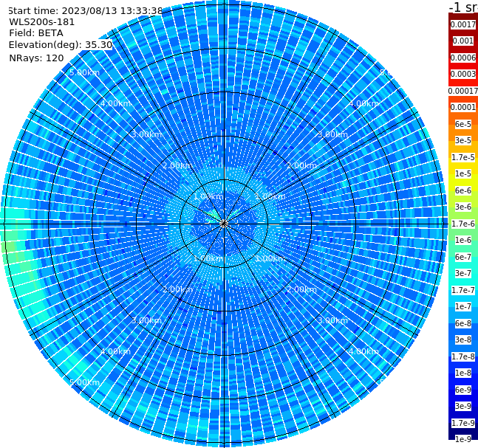Screen dimensions: 478x448
Task: Select the 6e-9 colorbar tick label
Action: pyautogui.click(x=463, y=390)
